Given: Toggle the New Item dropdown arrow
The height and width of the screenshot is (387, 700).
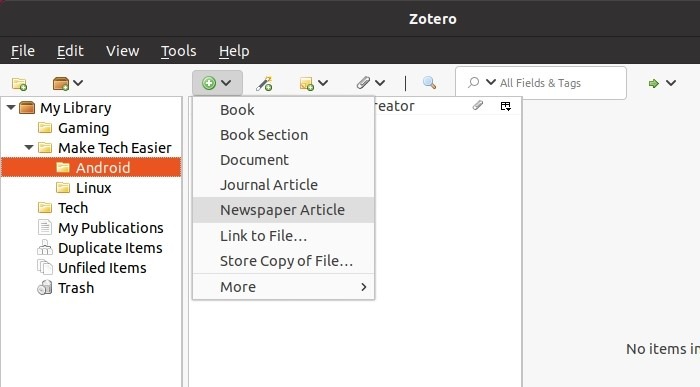Looking at the screenshot, I should pos(226,83).
